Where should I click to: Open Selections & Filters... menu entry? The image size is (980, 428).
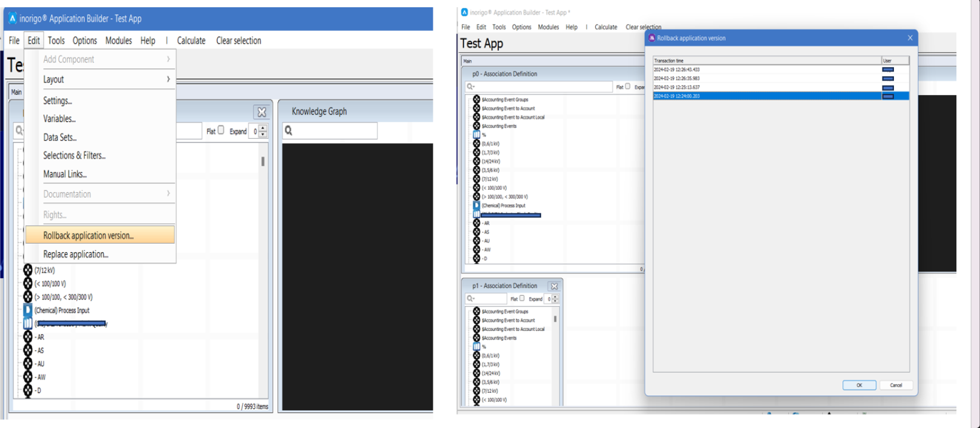tap(74, 156)
